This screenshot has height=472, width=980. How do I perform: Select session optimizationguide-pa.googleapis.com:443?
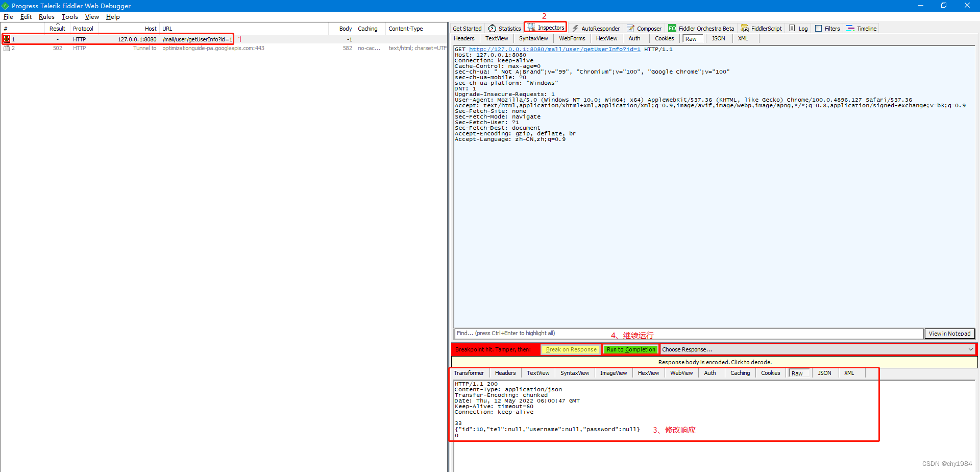213,48
